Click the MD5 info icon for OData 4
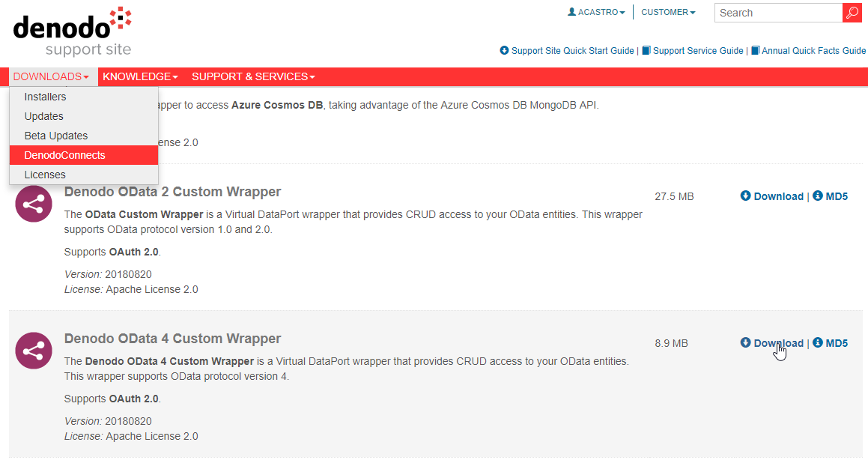 tap(818, 342)
